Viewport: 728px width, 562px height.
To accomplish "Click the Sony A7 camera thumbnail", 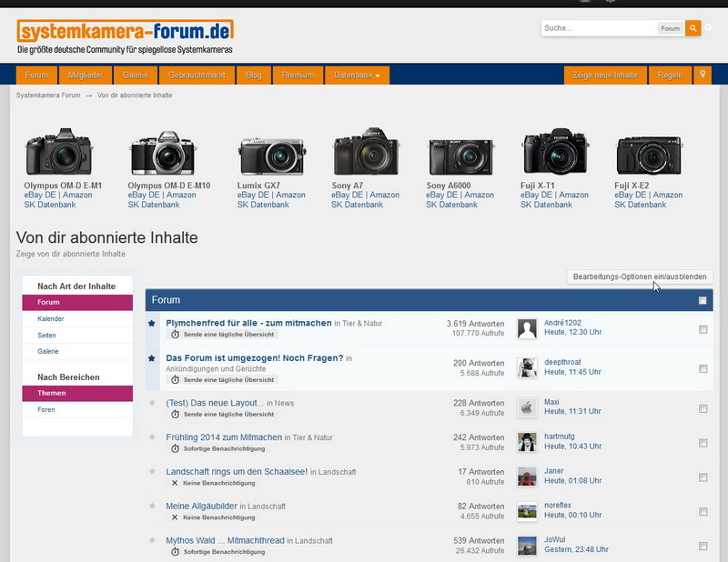I will [x=366, y=152].
